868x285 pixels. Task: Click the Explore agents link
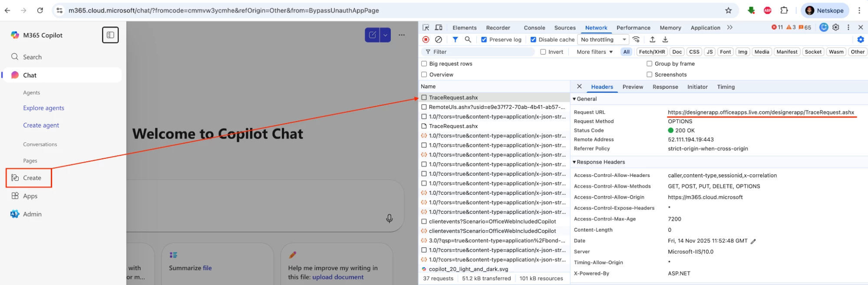tap(43, 108)
